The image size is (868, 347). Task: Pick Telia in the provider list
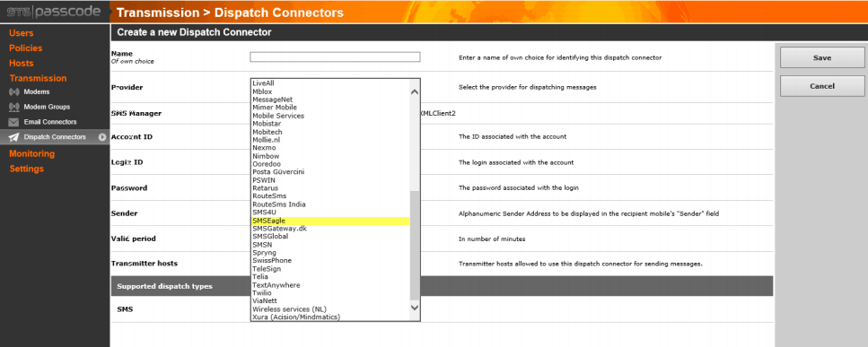(259, 277)
